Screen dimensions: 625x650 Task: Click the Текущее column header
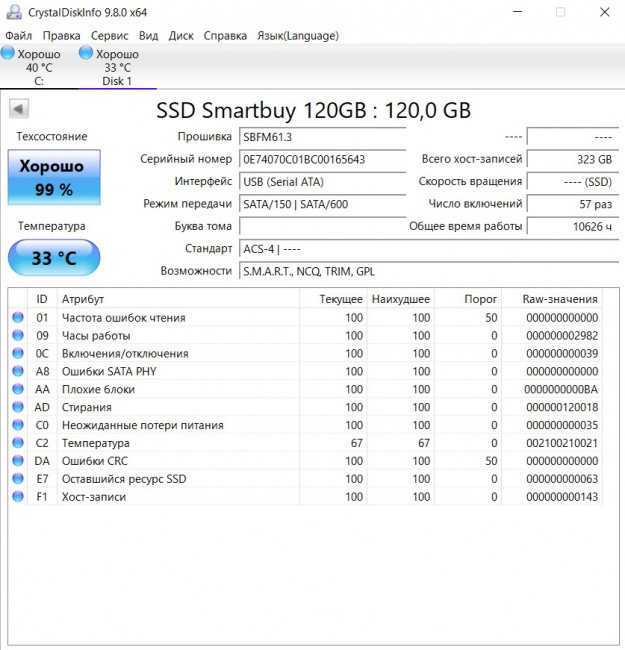[333, 299]
